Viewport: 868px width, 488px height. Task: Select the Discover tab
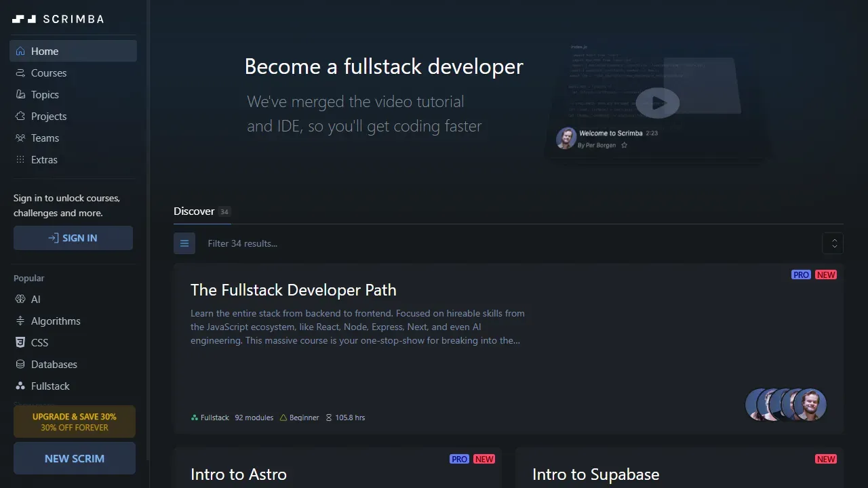tap(202, 211)
